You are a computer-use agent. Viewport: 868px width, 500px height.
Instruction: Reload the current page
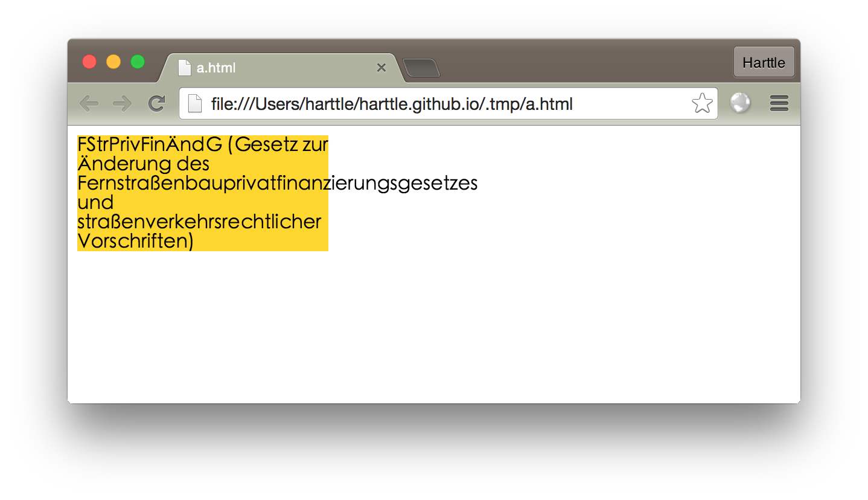tap(157, 104)
